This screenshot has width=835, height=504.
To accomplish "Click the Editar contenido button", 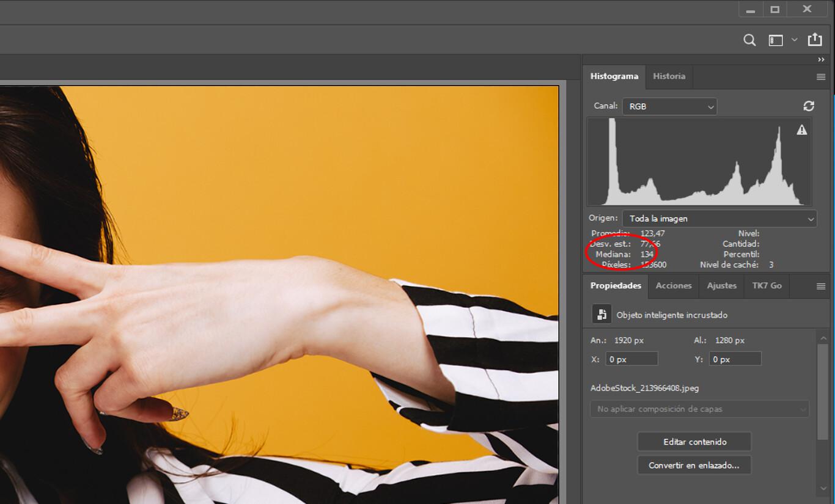I will [x=694, y=441].
